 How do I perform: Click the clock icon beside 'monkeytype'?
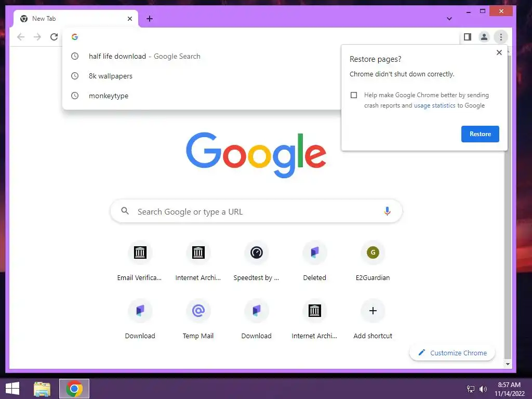point(75,96)
